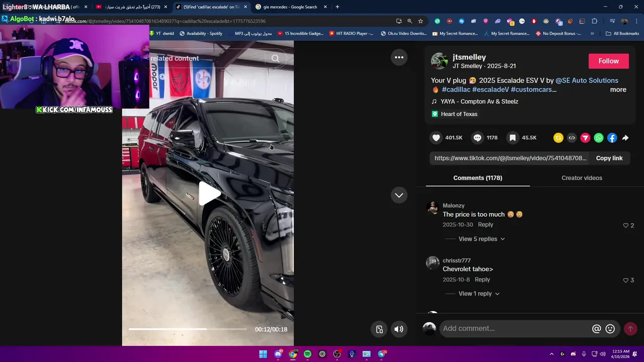Reply to Malonzy's comment
The height and width of the screenshot is (362, 644).
click(x=486, y=225)
